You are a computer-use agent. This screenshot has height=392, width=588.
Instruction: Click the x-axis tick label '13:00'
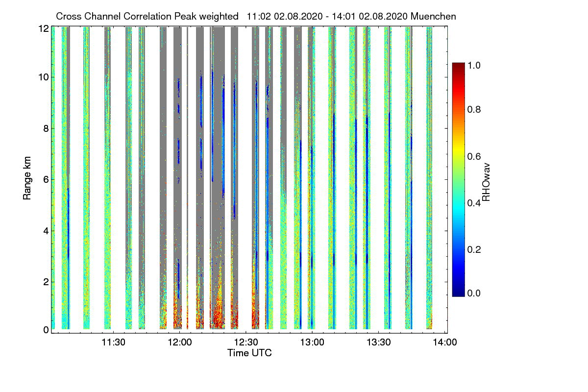312,343
